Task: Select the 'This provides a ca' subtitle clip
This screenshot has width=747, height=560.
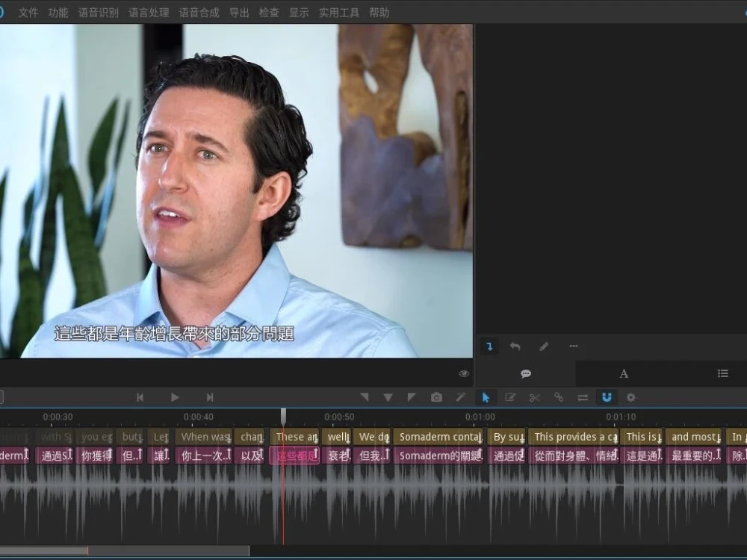Action: 574,437
